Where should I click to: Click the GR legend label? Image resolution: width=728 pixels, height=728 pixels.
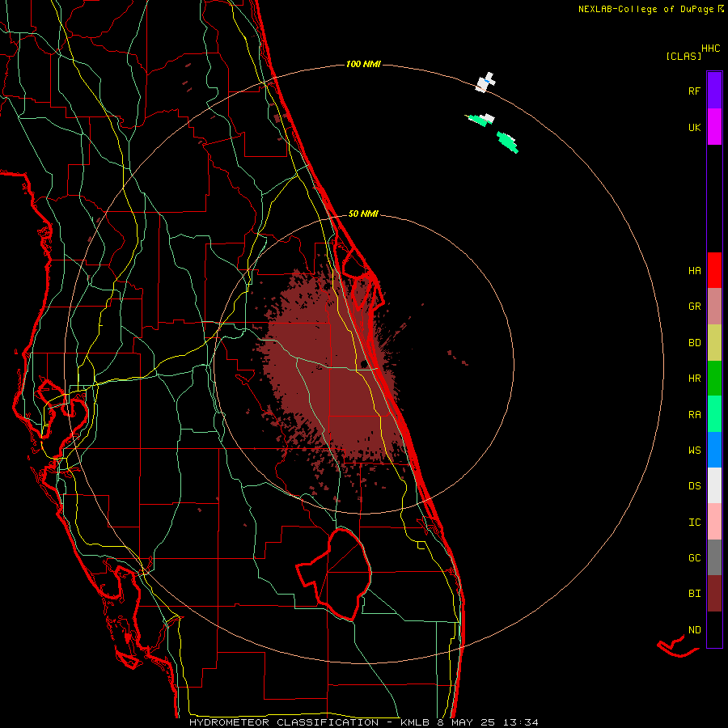pyautogui.click(x=694, y=307)
